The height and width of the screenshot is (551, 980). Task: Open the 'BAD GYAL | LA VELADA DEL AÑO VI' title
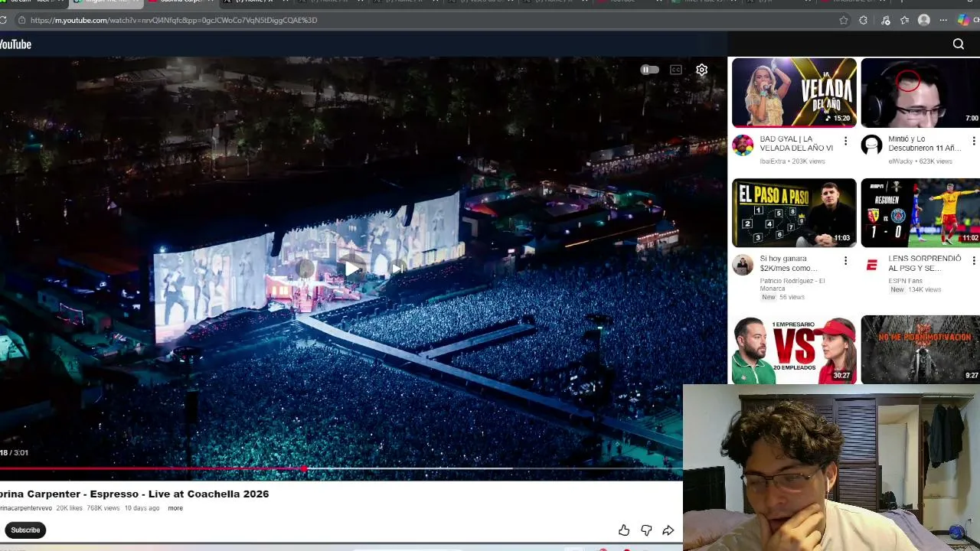click(x=796, y=143)
